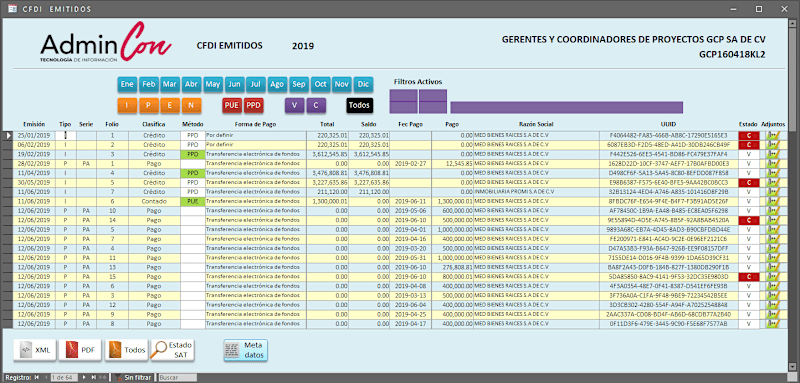Click the Emisión column header
Viewport: 800px width, 383px height.
34,124
